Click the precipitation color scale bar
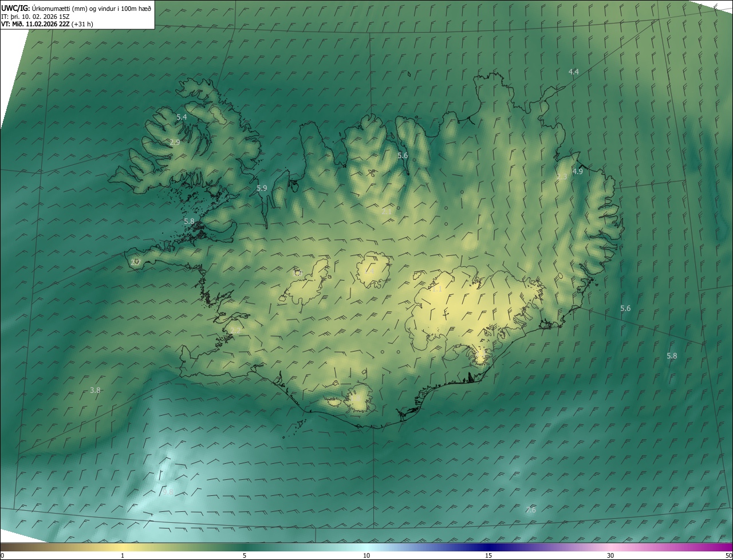This screenshot has height=560, width=733. pyautogui.click(x=366, y=547)
